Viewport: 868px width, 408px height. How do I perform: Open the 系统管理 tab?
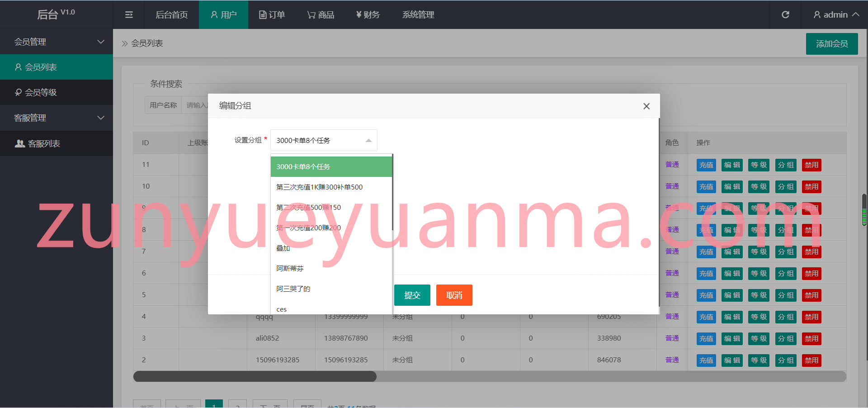(x=418, y=15)
